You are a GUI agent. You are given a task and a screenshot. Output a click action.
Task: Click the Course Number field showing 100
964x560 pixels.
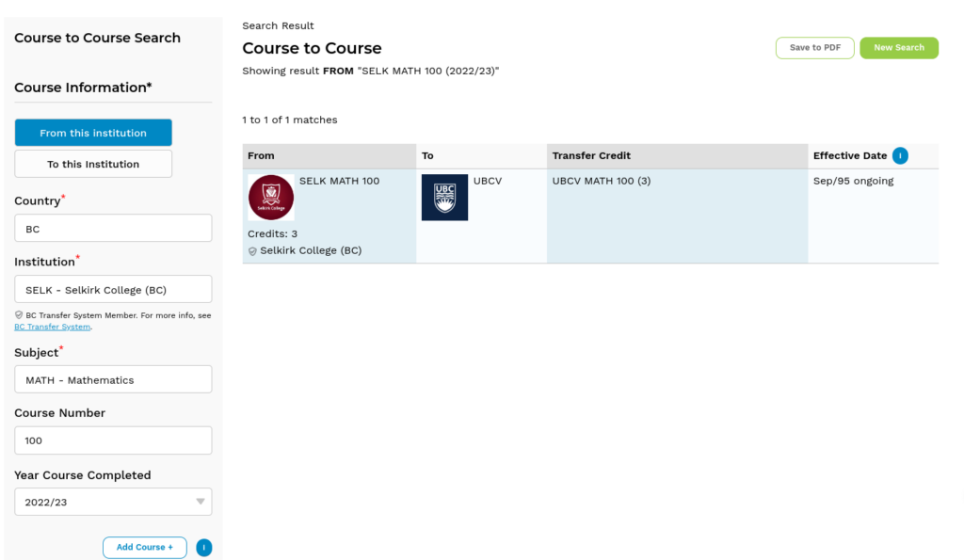113,440
